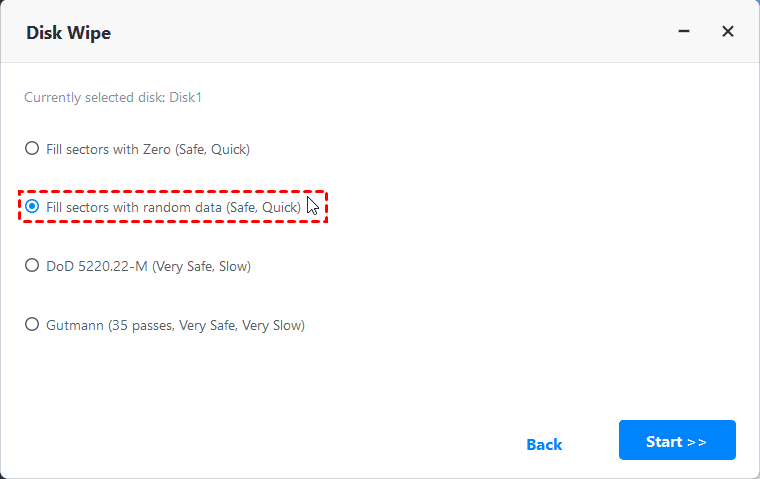Go back using the Back link
The height and width of the screenshot is (479, 760).
[x=544, y=444]
